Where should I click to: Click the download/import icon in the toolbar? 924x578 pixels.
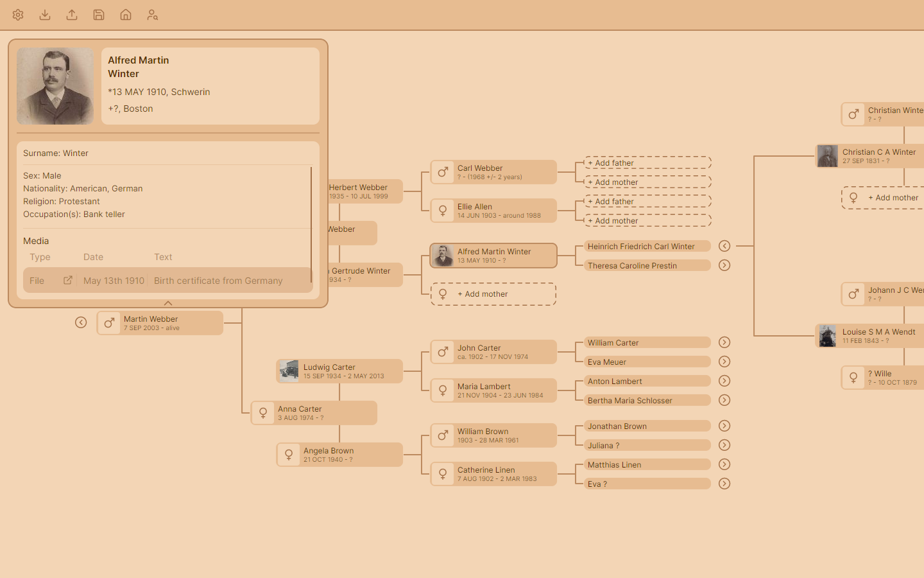pos(44,14)
